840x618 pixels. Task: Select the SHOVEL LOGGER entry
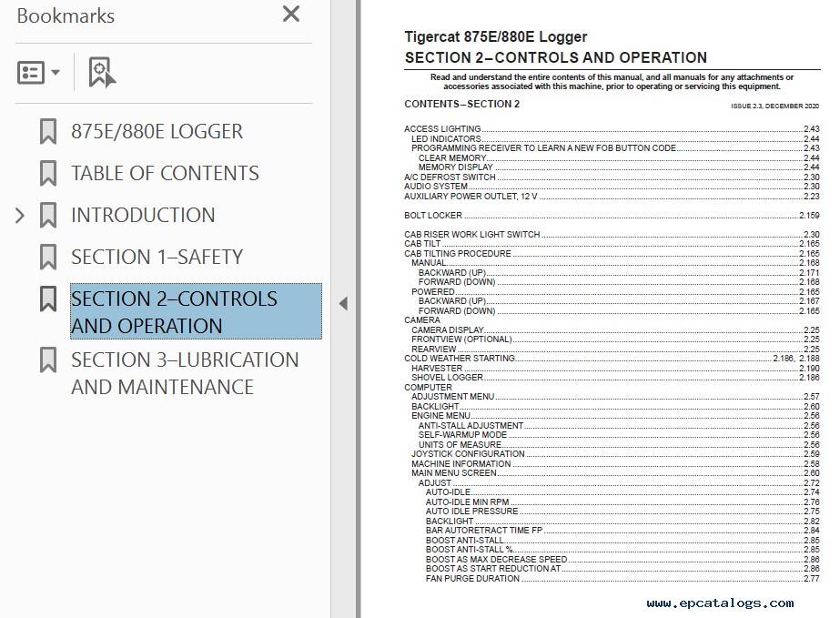point(615,378)
